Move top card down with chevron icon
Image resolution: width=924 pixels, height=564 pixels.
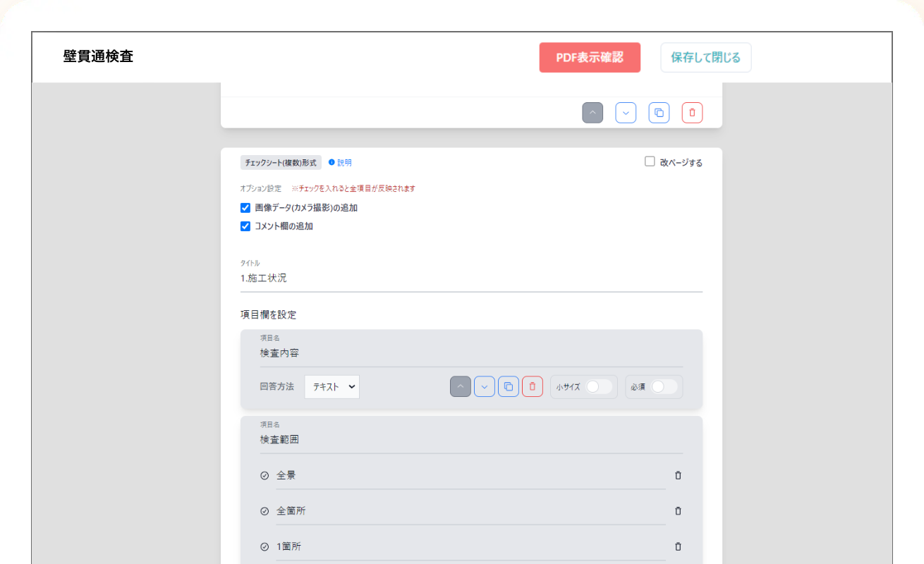tap(626, 113)
